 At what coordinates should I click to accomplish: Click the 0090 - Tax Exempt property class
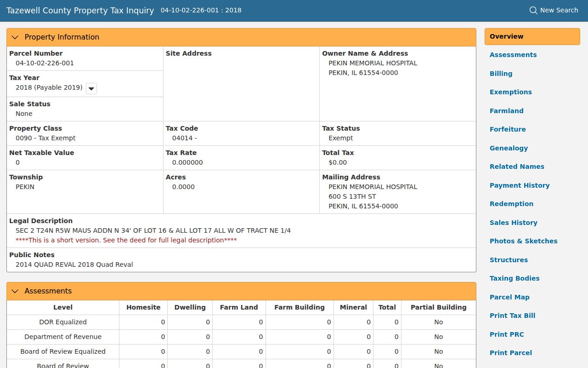(x=45, y=138)
